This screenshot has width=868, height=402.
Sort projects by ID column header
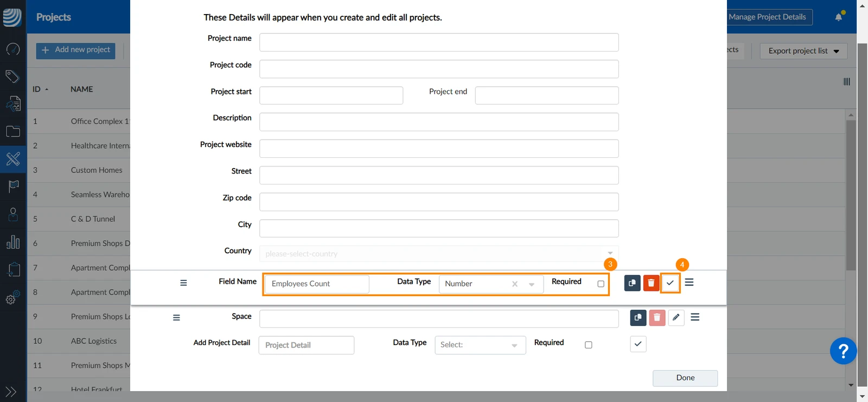40,89
